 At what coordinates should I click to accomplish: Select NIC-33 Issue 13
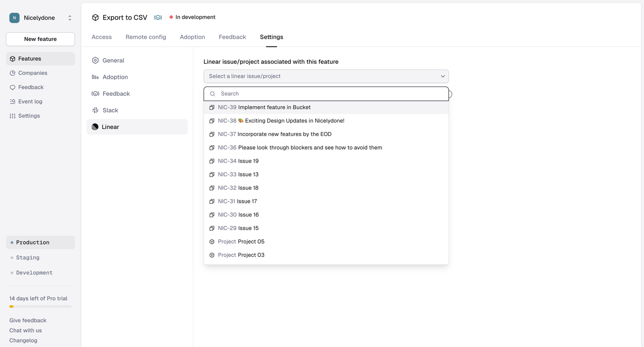point(326,174)
